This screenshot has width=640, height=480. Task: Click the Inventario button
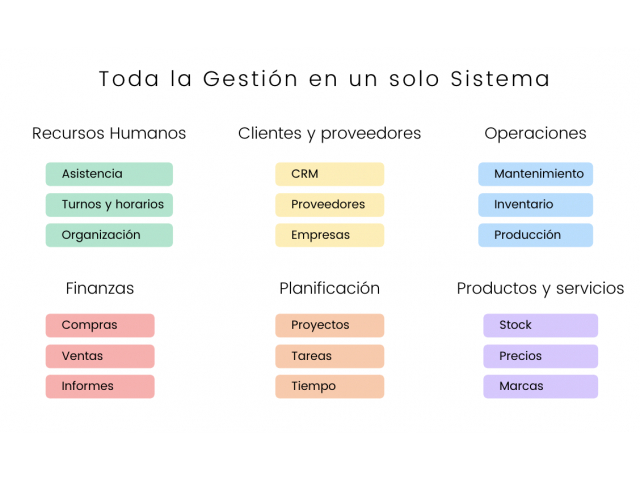[x=536, y=204]
